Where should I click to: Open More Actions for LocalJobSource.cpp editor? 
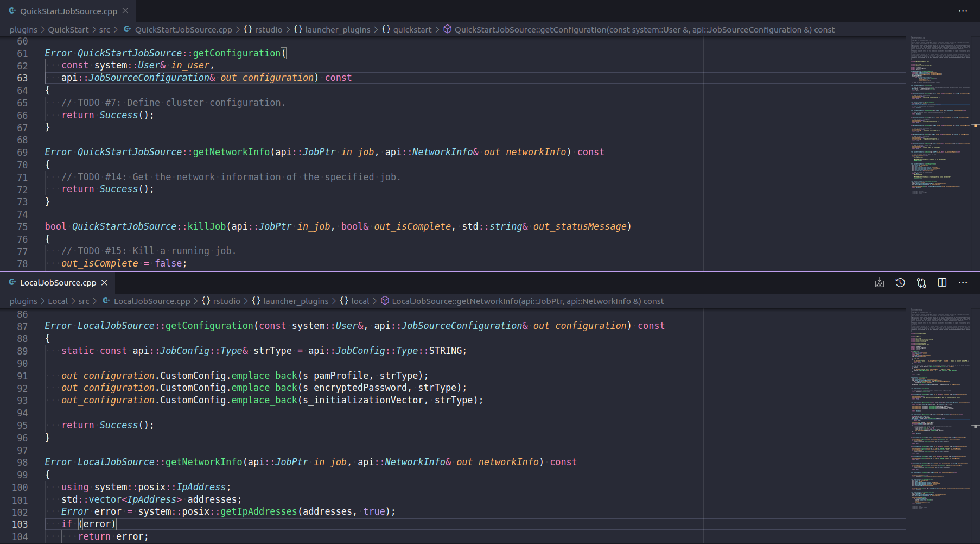tap(963, 282)
